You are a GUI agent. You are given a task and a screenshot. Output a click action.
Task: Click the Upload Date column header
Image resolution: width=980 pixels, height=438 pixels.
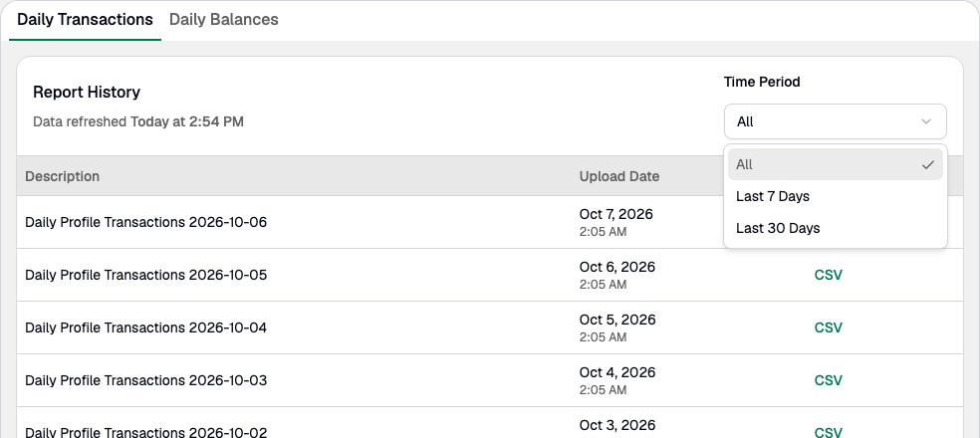pyautogui.click(x=618, y=176)
